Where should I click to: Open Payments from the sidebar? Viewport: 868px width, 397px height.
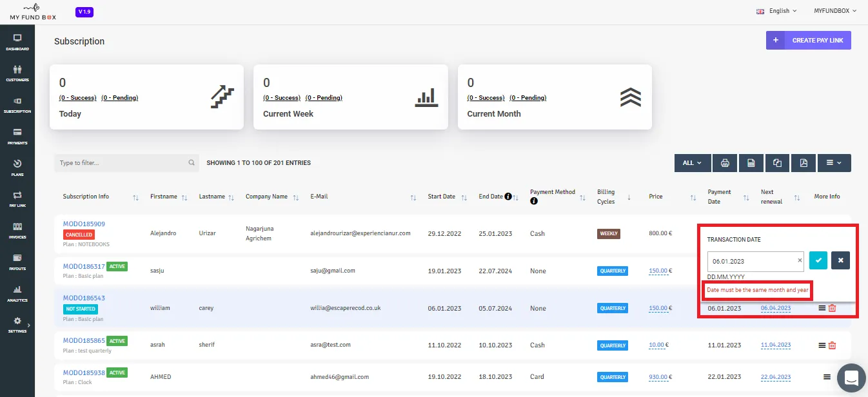coord(17,136)
